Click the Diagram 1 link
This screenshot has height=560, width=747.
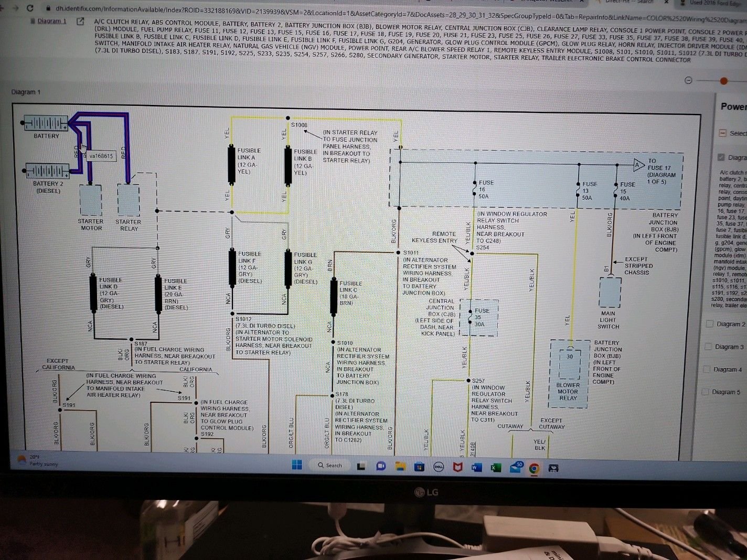[52, 21]
